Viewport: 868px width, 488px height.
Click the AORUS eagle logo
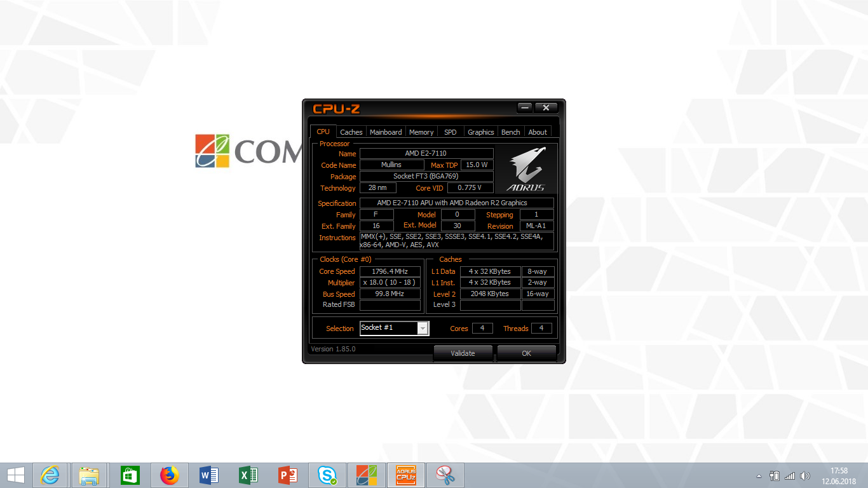(526, 169)
